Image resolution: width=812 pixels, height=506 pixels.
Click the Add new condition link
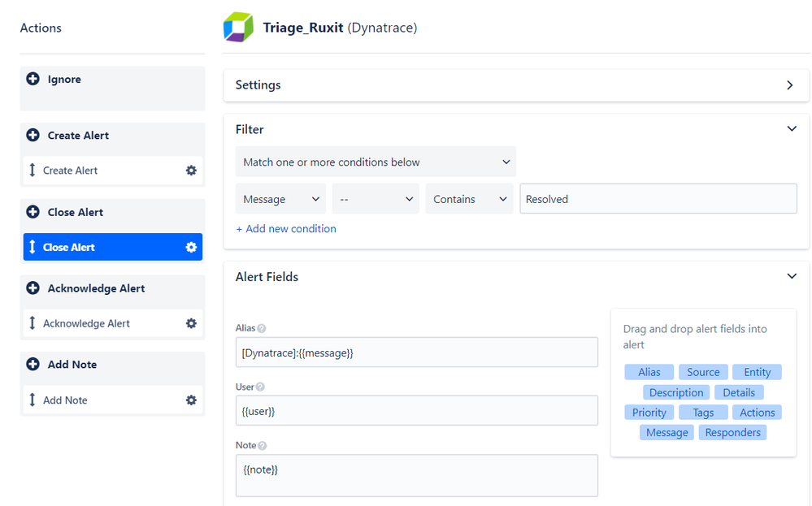click(286, 229)
